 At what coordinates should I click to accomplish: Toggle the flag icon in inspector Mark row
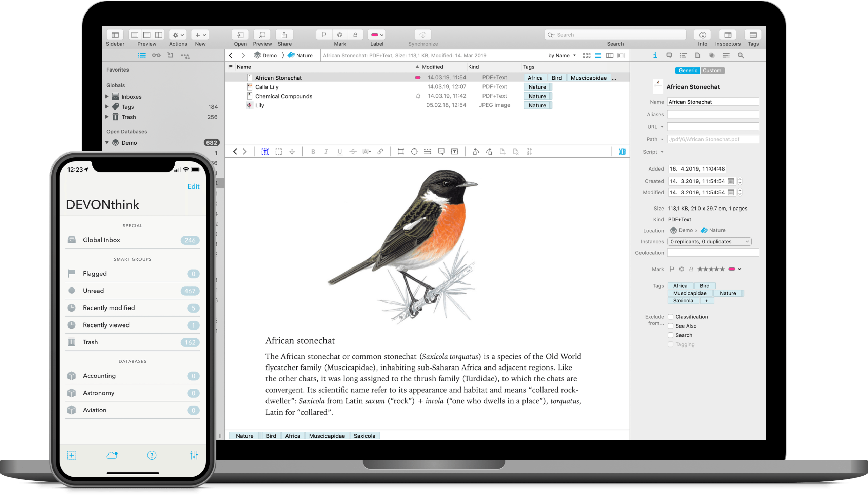coord(672,269)
